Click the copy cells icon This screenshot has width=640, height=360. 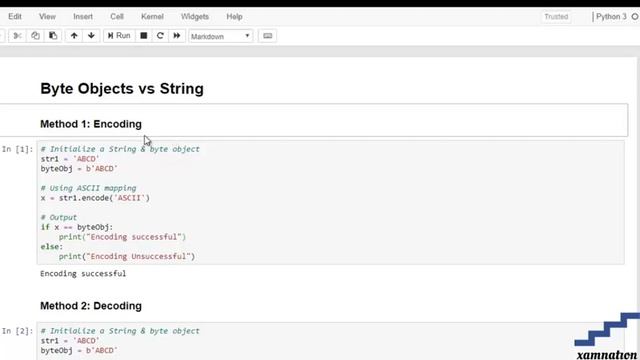pyautogui.click(x=36, y=36)
